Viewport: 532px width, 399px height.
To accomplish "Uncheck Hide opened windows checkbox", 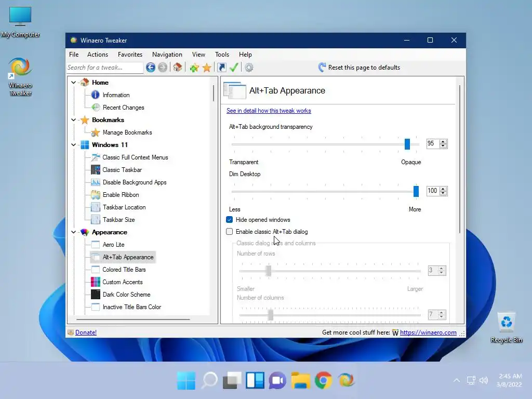I will click(229, 220).
